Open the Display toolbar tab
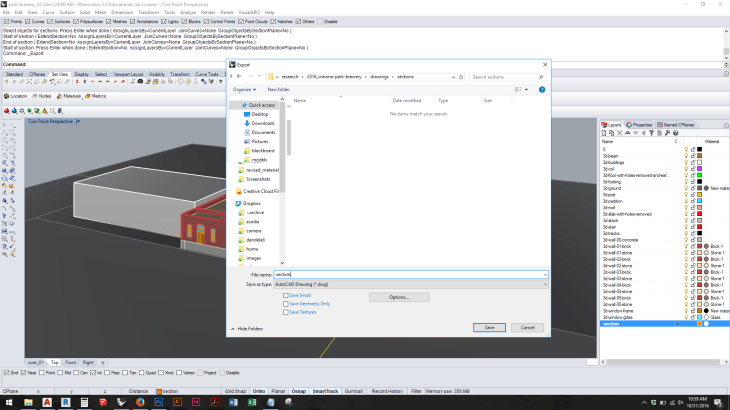The width and height of the screenshot is (730, 410). (x=81, y=73)
